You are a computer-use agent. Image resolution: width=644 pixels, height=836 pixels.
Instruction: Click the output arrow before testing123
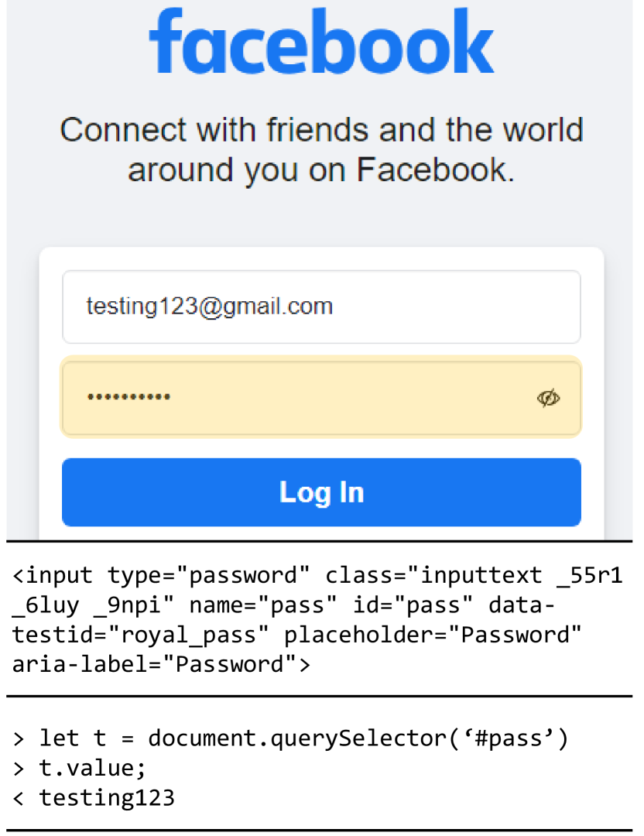pyautogui.click(x=19, y=798)
